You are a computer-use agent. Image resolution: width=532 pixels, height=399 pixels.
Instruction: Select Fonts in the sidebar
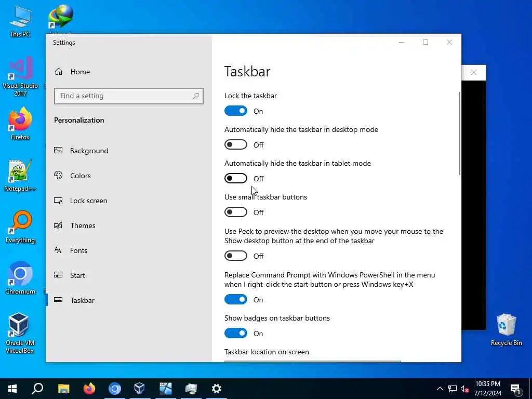129,250
